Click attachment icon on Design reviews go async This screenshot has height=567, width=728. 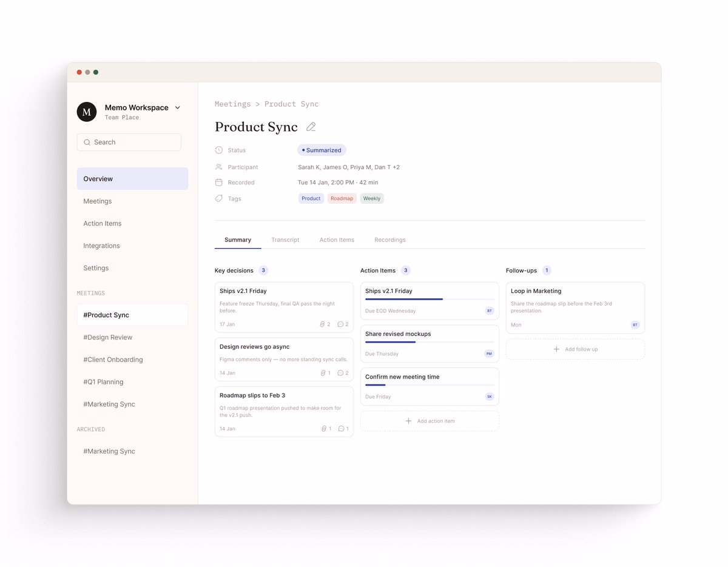(x=323, y=373)
